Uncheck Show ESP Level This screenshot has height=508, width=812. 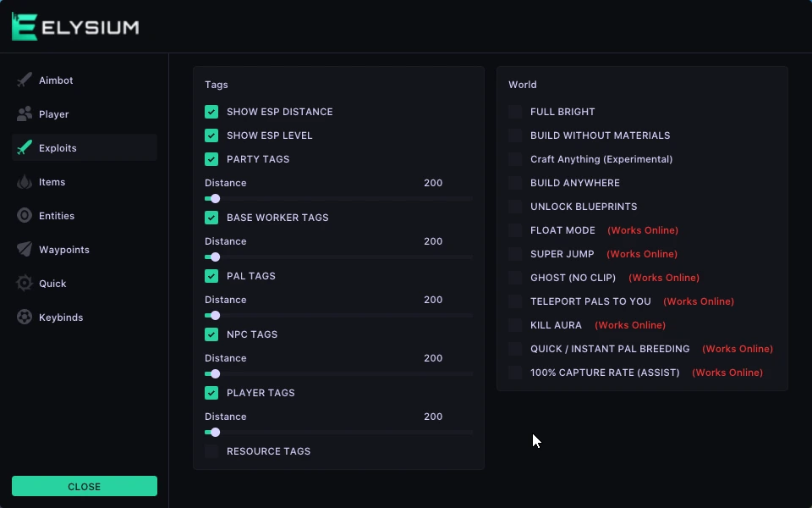pyautogui.click(x=211, y=135)
